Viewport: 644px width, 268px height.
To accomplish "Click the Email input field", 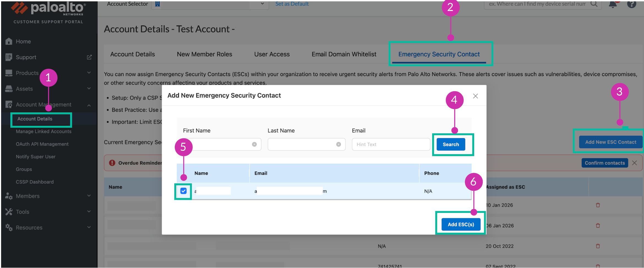I will point(391,144).
